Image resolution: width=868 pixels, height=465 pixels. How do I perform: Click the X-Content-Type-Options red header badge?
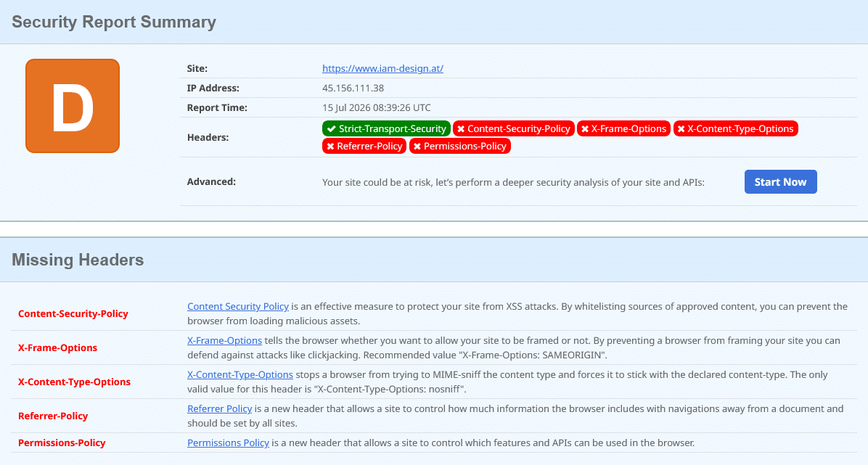[736, 128]
